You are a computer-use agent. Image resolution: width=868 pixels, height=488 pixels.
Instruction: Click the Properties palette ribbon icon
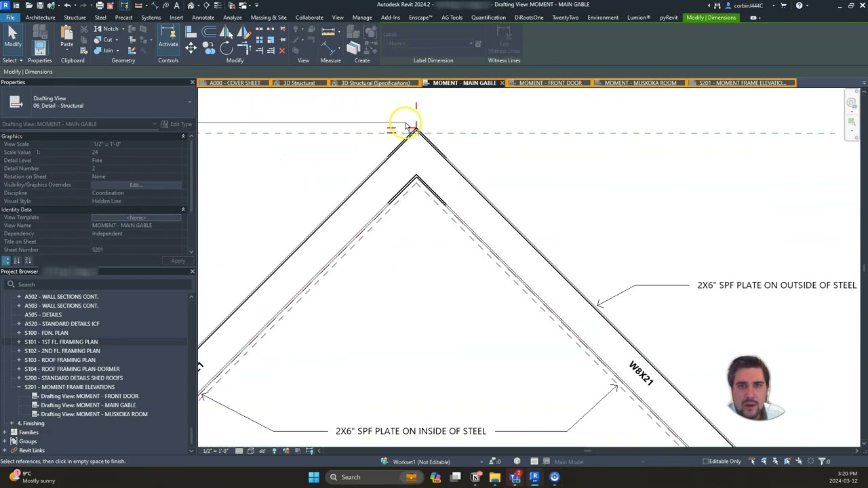click(x=39, y=47)
